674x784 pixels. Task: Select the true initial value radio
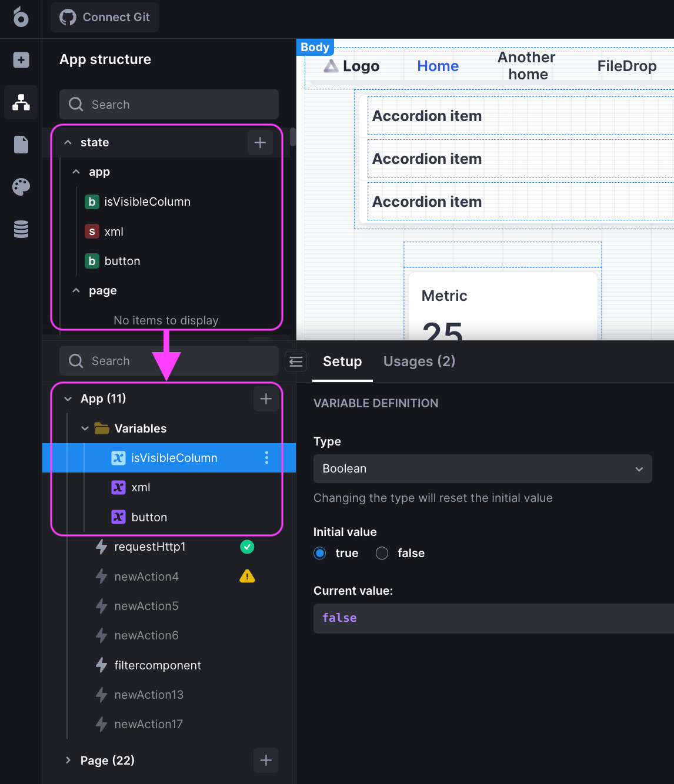point(320,553)
